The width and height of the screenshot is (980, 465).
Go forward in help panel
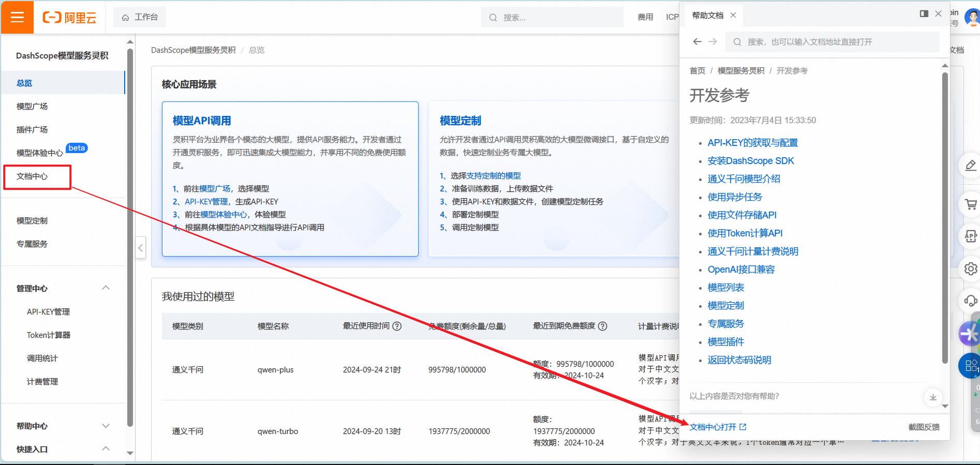[x=712, y=41]
